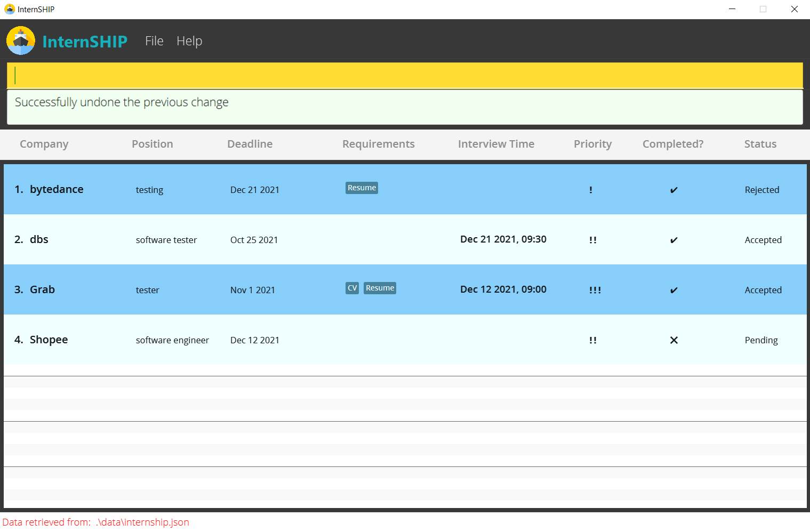The height and width of the screenshot is (532, 810).
Task: Click the 'software engineer' position cell
Action: pyautogui.click(x=172, y=340)
